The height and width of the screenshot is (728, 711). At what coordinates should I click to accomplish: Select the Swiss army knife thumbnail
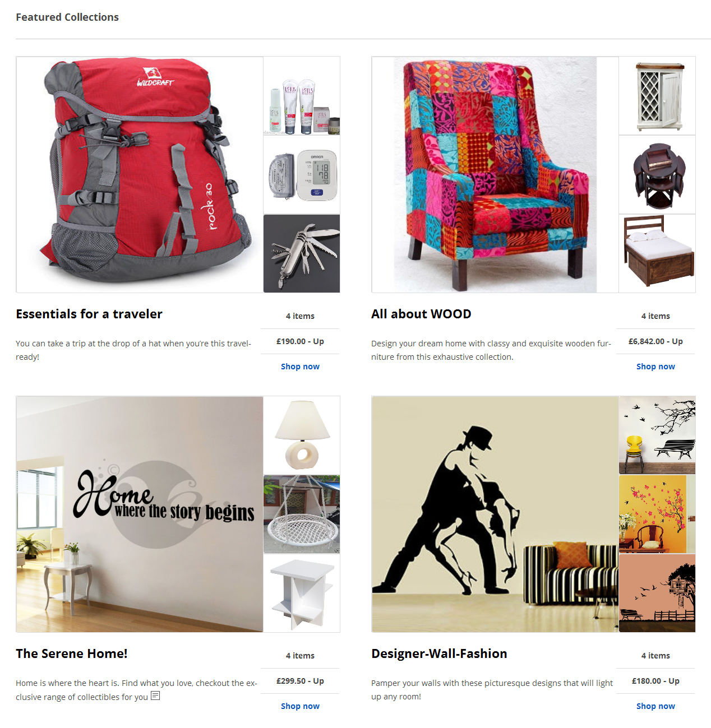302,253
